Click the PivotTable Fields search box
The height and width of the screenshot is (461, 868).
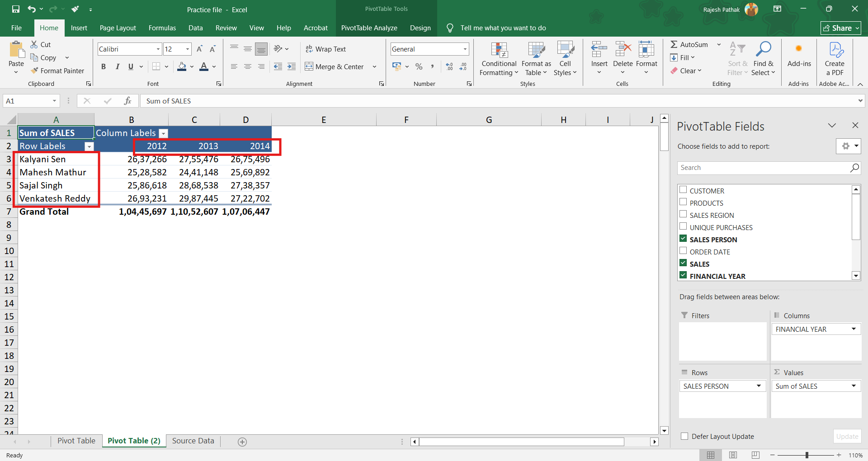point(763,168)
